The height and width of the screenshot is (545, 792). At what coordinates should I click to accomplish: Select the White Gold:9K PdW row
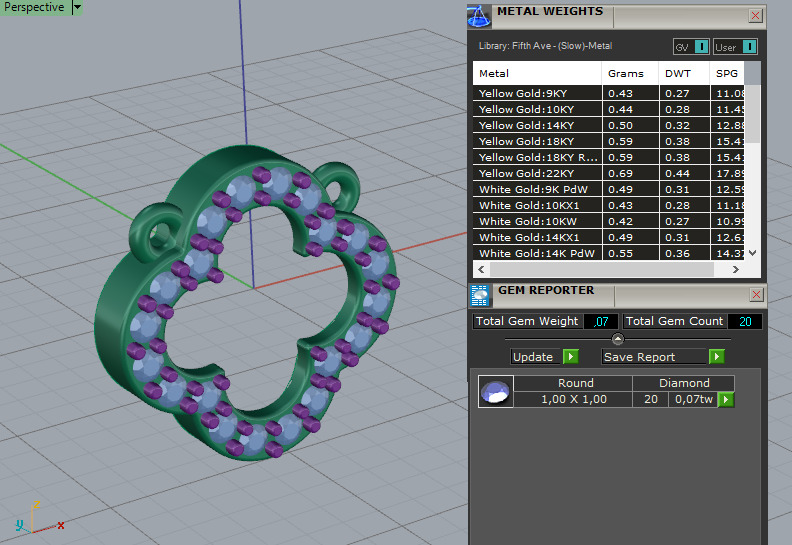(609, 189)
